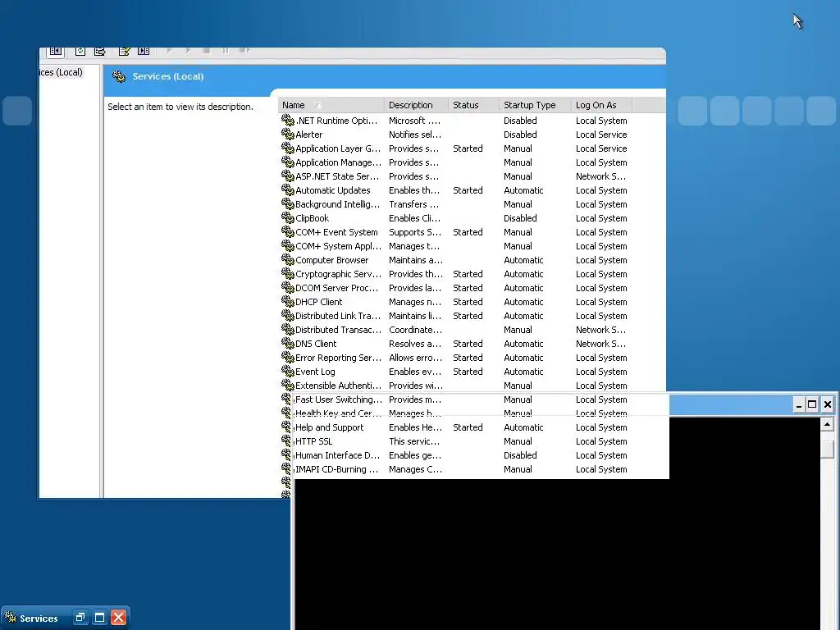This screenshot has width=840, height=630.
Task: Click the scroll-up arrow in the black window
Action: [827, 425]
